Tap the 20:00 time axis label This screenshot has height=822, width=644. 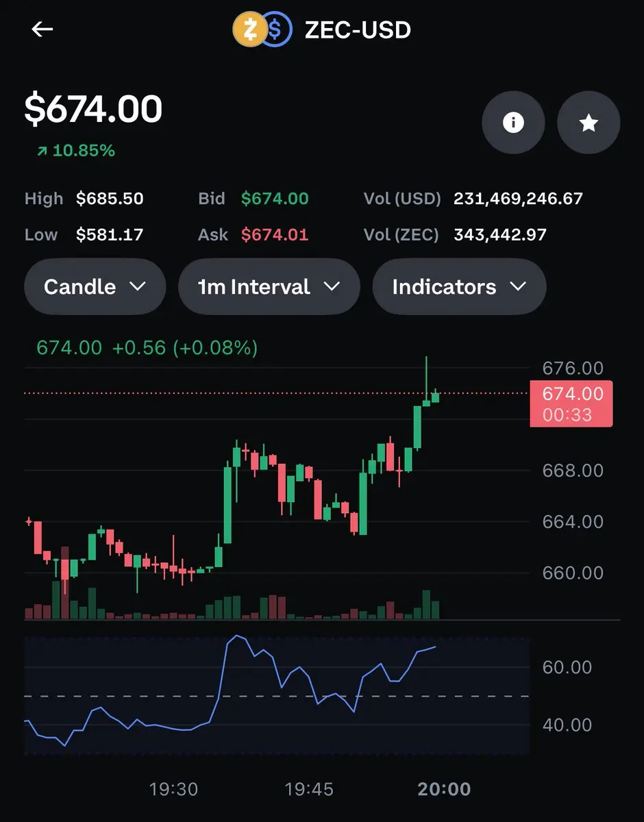pos(444,789)
